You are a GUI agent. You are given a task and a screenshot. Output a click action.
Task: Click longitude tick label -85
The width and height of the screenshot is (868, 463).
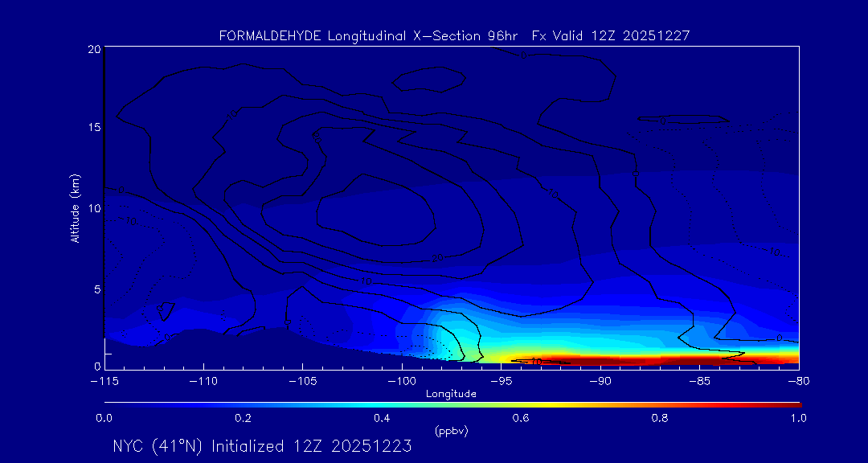pos(699,381)
